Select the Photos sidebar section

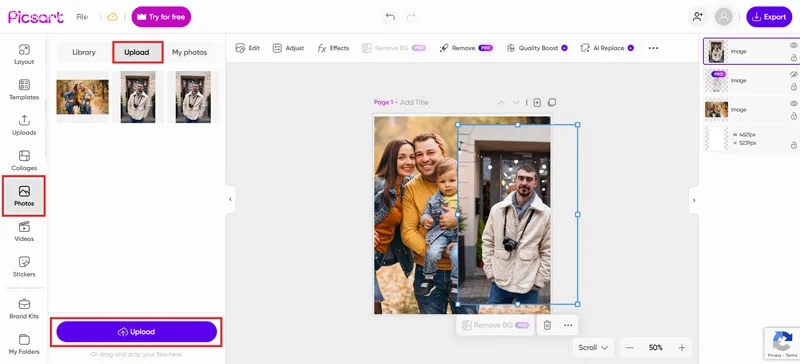pyautogui.click(x=24, y=196)
